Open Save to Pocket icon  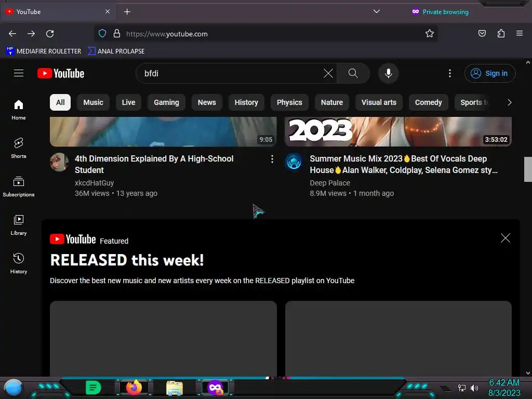click(x=482, y=33)
